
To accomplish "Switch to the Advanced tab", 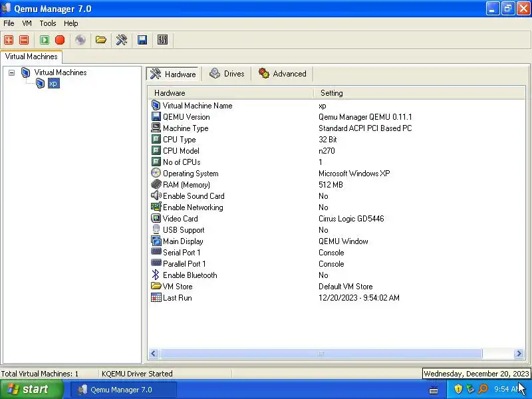I will [282, 74].
